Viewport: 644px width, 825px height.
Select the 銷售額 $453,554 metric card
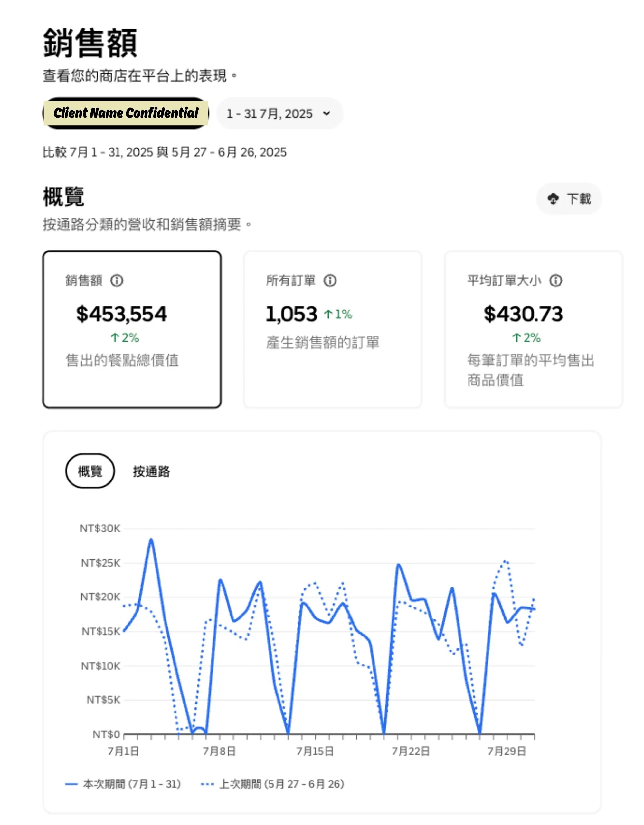pyautogui.click(x=132, y=329)
